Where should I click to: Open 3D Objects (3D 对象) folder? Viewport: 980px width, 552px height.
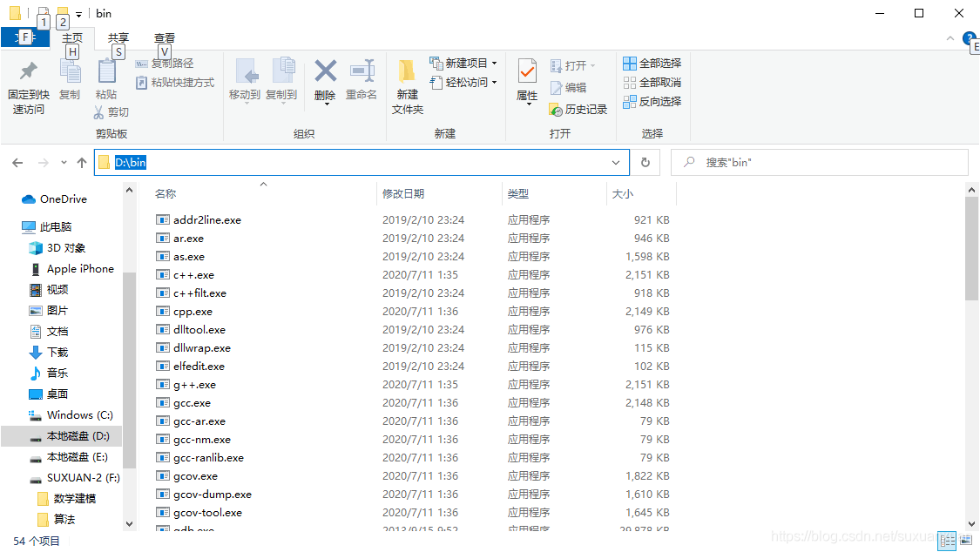[57, 248]
